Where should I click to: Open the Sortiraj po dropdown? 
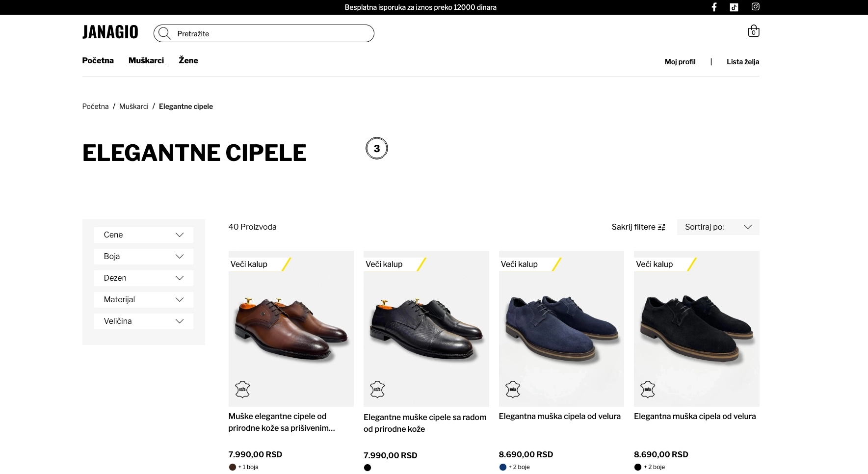718,227
